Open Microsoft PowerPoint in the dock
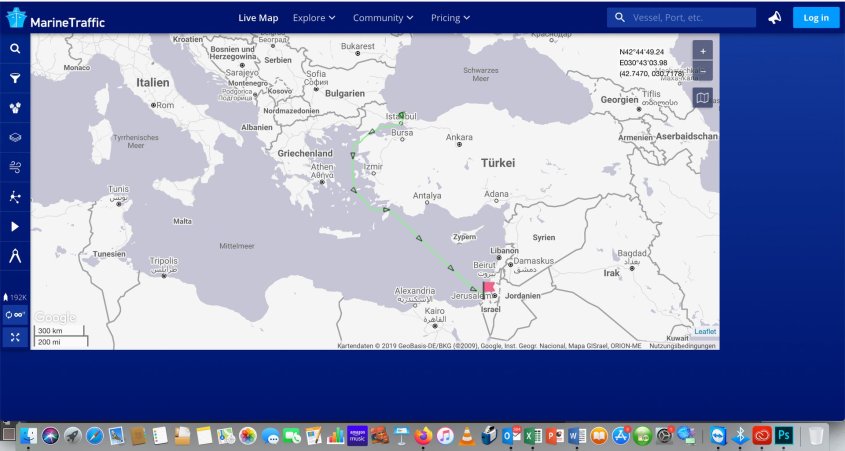Screen dimensions: 845x451 point(555,435)
